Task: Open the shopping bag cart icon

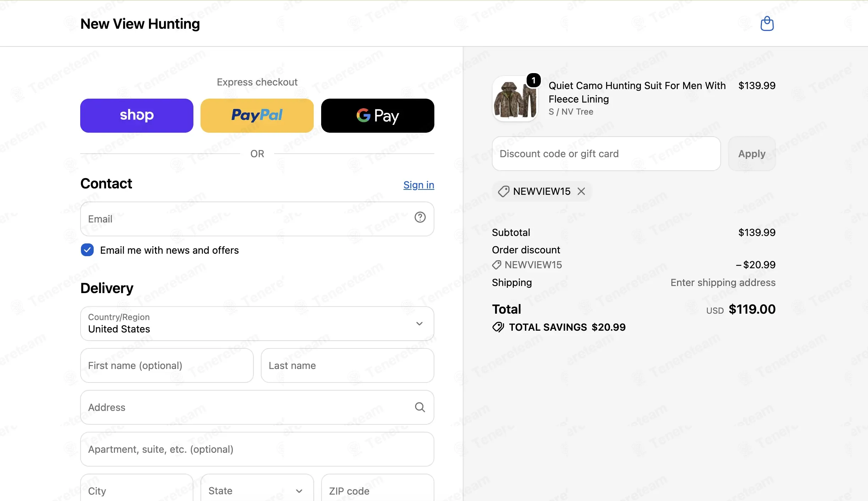Action: pyautogui.click(x=767, y=24)
